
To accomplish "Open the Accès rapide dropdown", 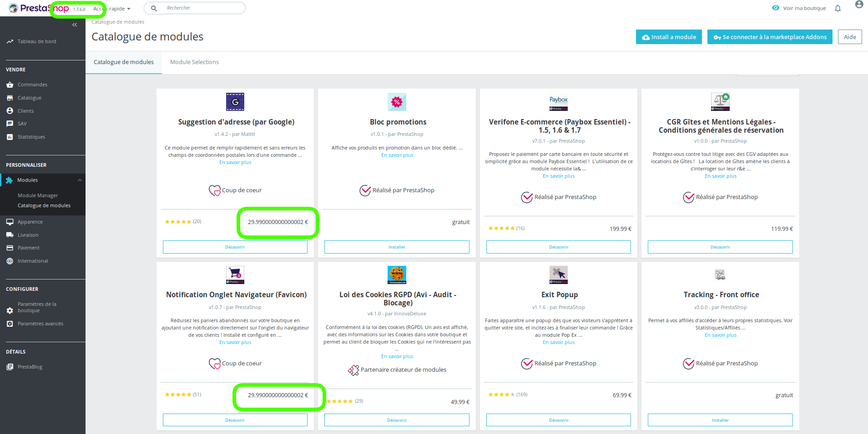I will point(112,9).
